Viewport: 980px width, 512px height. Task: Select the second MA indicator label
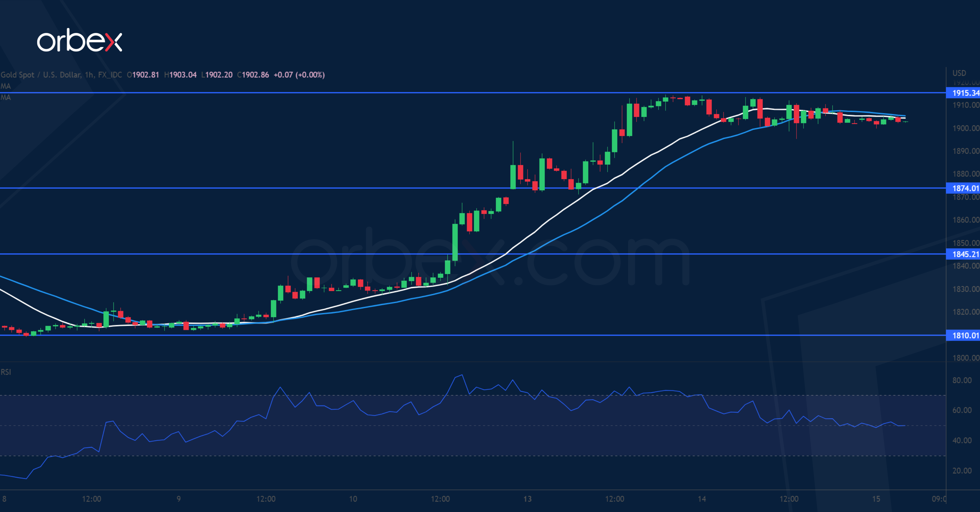tap(6, 97)
